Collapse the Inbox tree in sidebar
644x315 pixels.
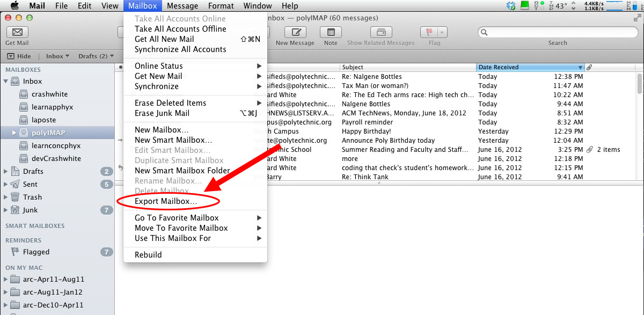(x=6, y=82)
